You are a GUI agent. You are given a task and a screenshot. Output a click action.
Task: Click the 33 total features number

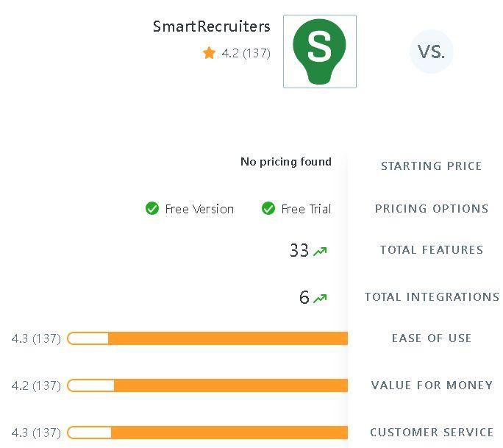[x=299, y=250]
